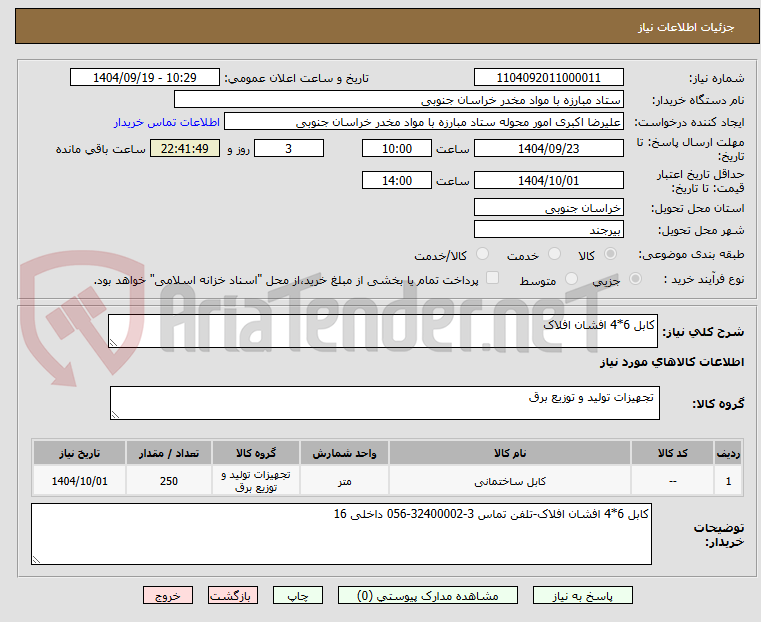
Task: Click the گروه کالا text area
Action: pos(385,403)
